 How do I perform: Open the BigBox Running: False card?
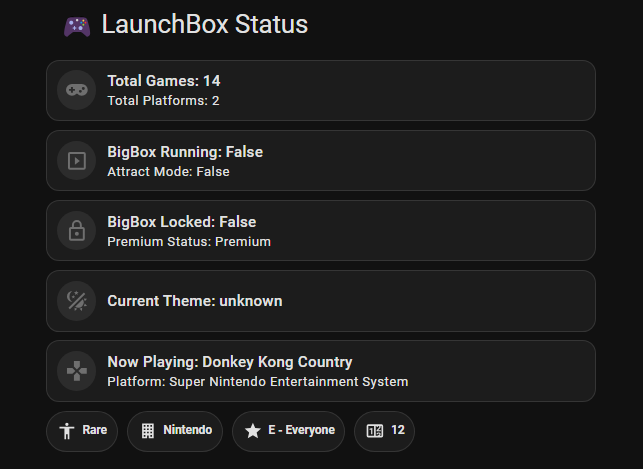321,161
